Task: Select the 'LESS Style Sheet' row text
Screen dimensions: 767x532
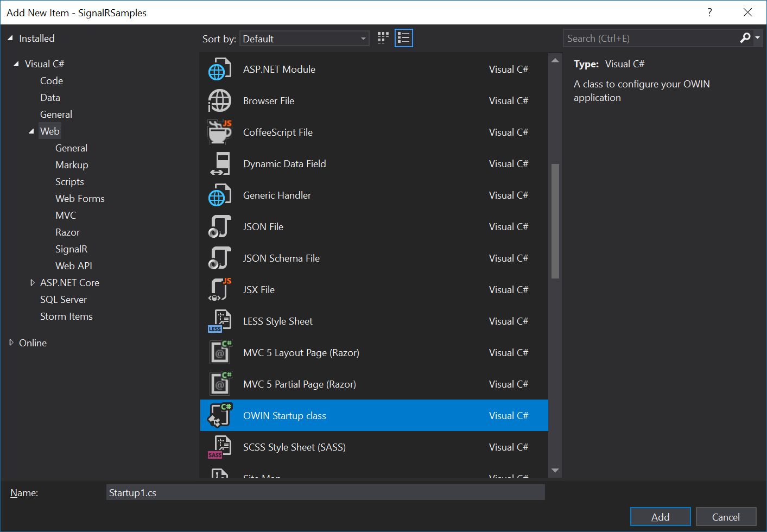Action: click(x=278, y=321)
